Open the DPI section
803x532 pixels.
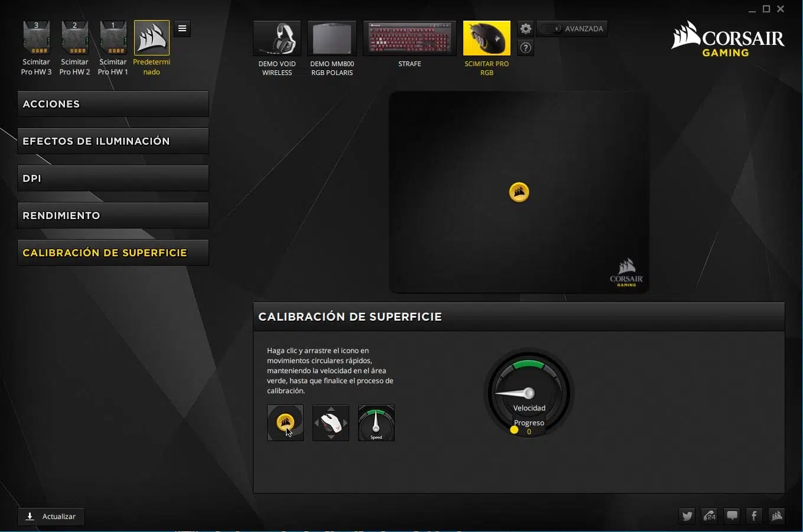click(x=113, y=178)
